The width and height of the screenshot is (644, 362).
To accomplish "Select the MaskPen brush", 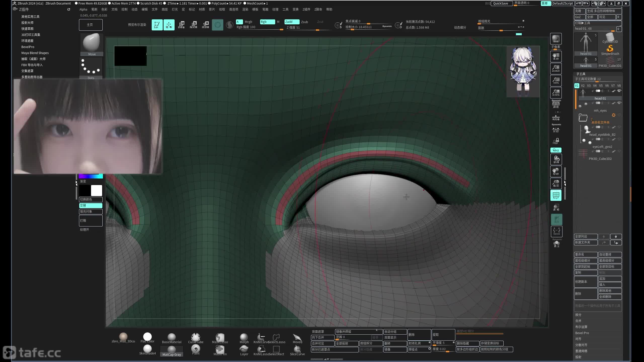I will coord(220,350).
